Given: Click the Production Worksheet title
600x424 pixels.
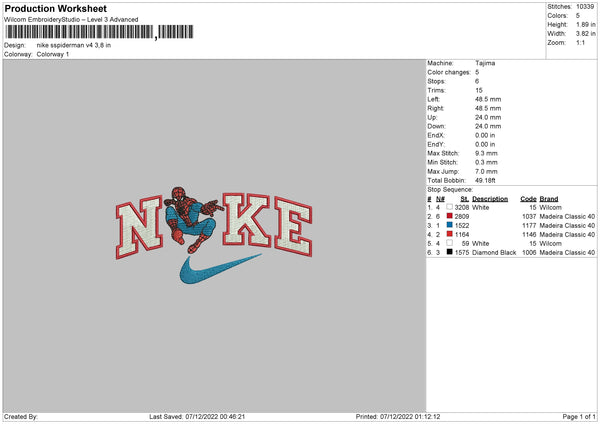Looking at the screenshot, I should [x=55, y=8].
